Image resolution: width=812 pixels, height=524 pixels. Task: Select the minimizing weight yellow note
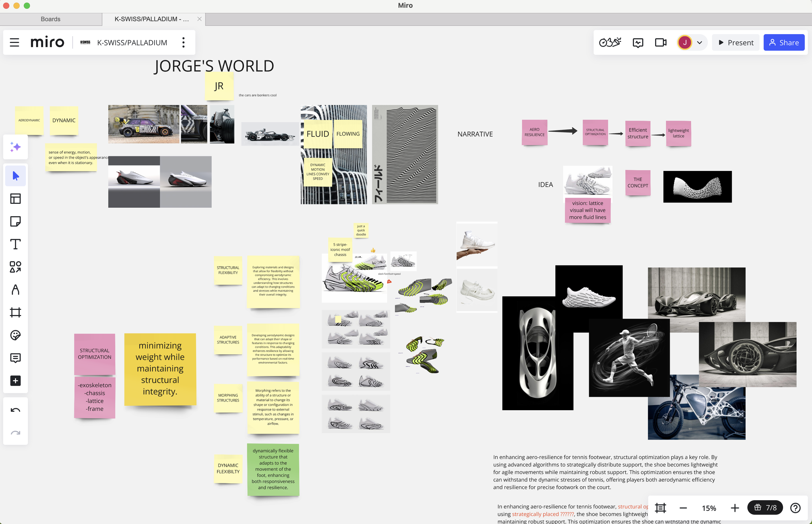[160, 369]
